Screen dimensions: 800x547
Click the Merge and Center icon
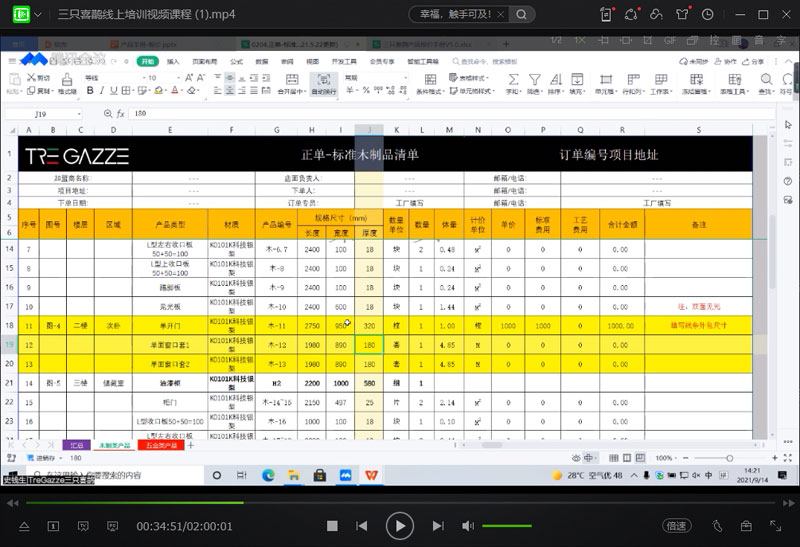[292, 79]
